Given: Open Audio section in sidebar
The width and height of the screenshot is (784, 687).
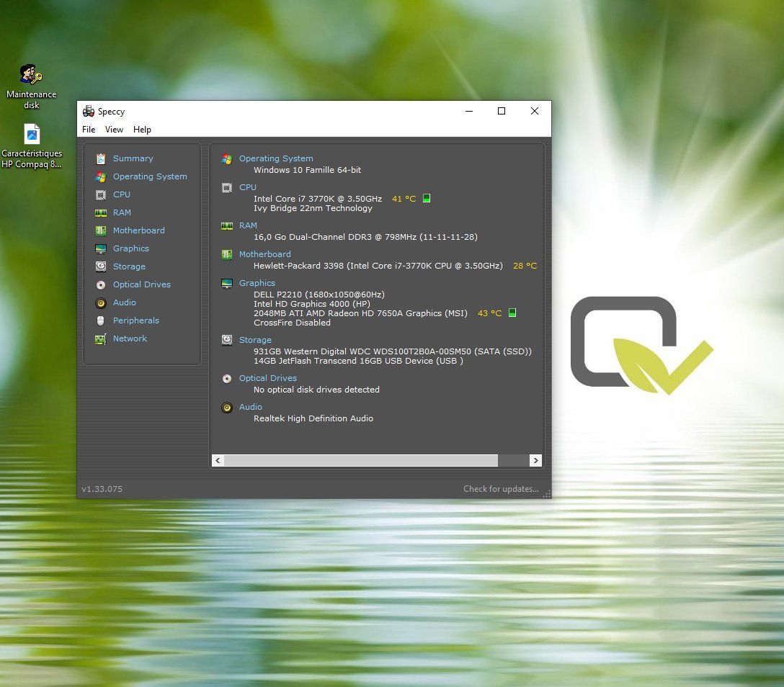Looking at the screenshot, I should [125, 302].
